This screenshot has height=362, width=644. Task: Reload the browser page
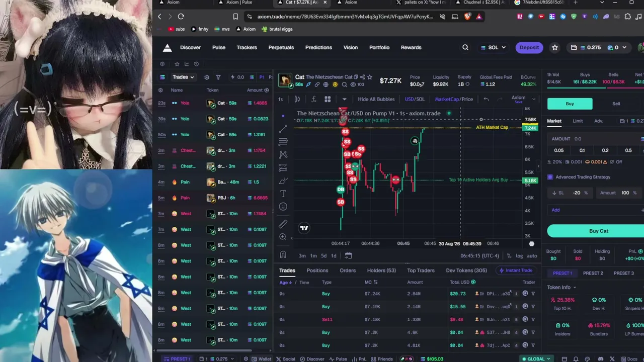(x=181, y=17)
